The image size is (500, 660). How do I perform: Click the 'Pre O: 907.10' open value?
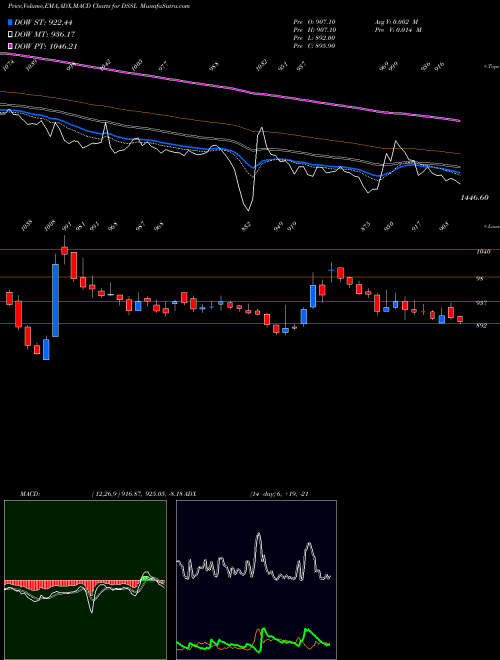pyautogui.click(x=314, y=21)
